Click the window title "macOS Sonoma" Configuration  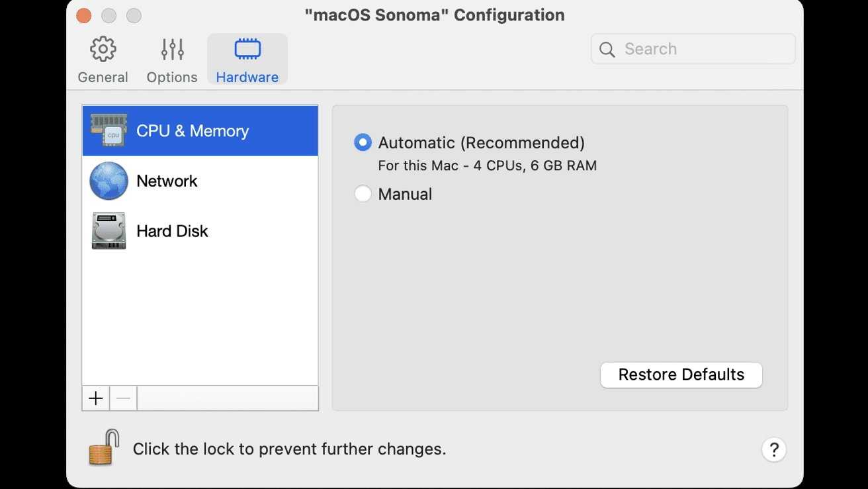pyautogui.click(x=435, y=15)
